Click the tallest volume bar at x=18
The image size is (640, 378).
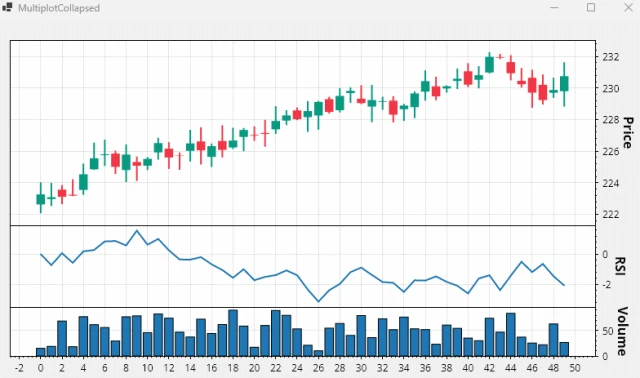tap(233, 333)
